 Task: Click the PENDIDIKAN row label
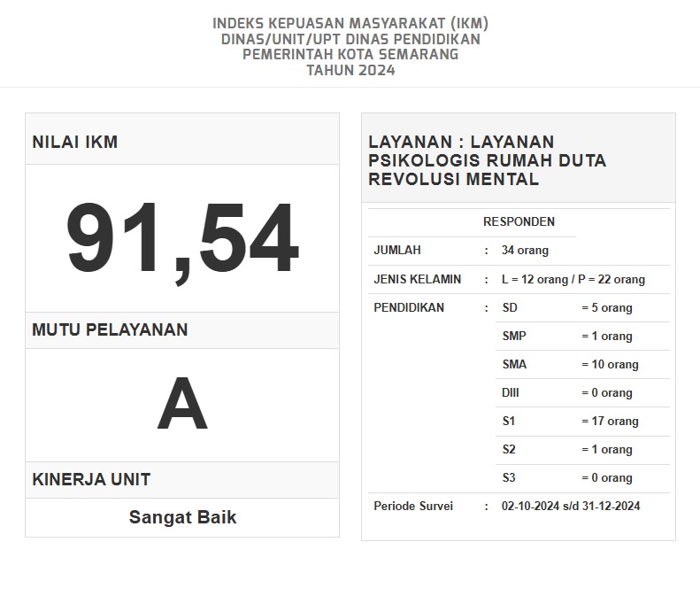pyautogui.click(x=409, y=308)
